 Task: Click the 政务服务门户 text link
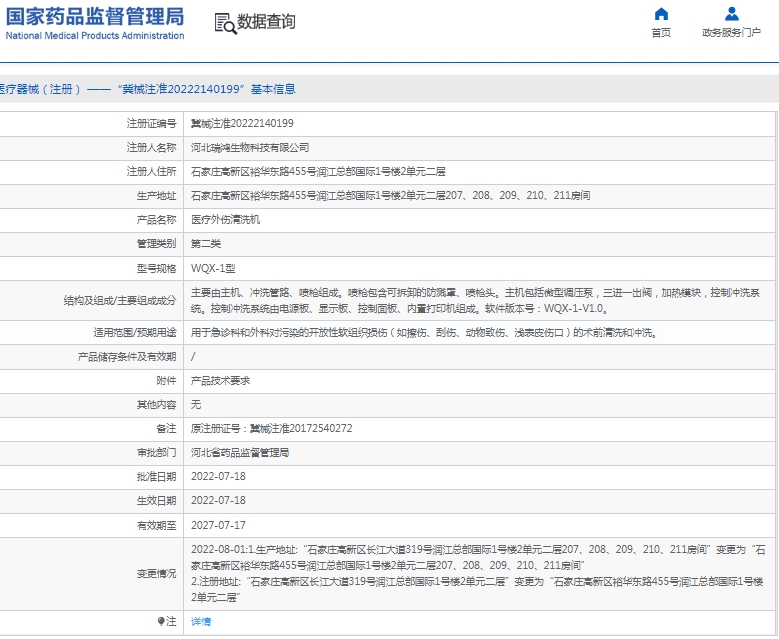pos(731,33)
